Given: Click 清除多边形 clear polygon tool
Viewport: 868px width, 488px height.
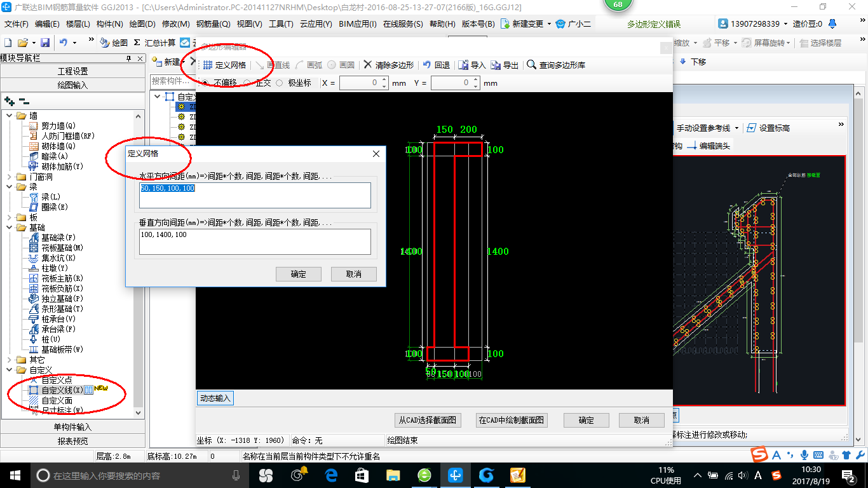Looking at the screenshot, I should (388, 65).
